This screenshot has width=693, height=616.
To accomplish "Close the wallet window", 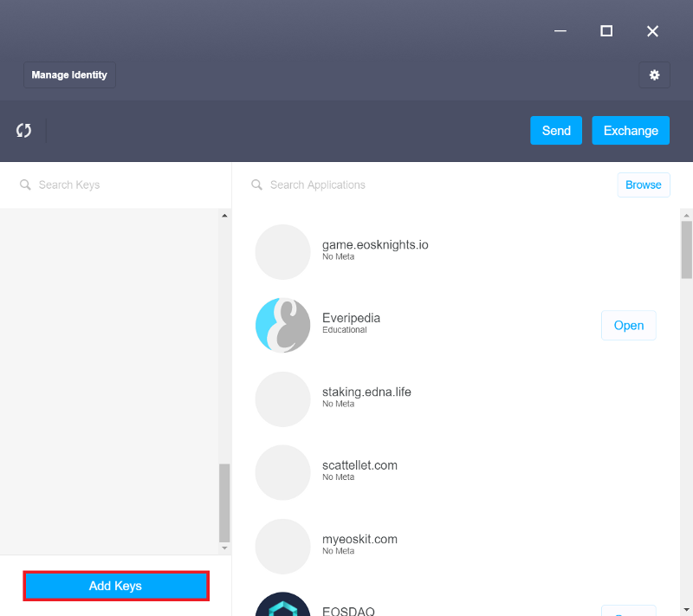I will pyautogui.click(x=652, y=31).
